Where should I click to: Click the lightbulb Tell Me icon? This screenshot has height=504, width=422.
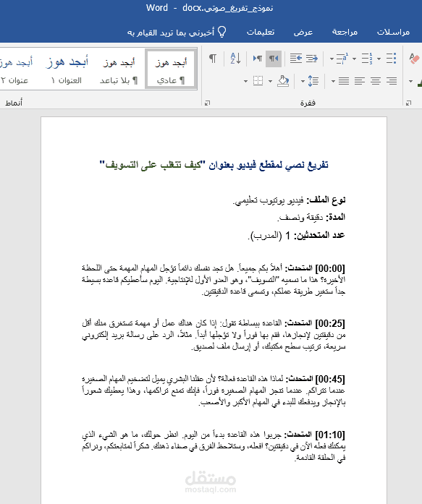pyautogui.click(x=222, y=32)
